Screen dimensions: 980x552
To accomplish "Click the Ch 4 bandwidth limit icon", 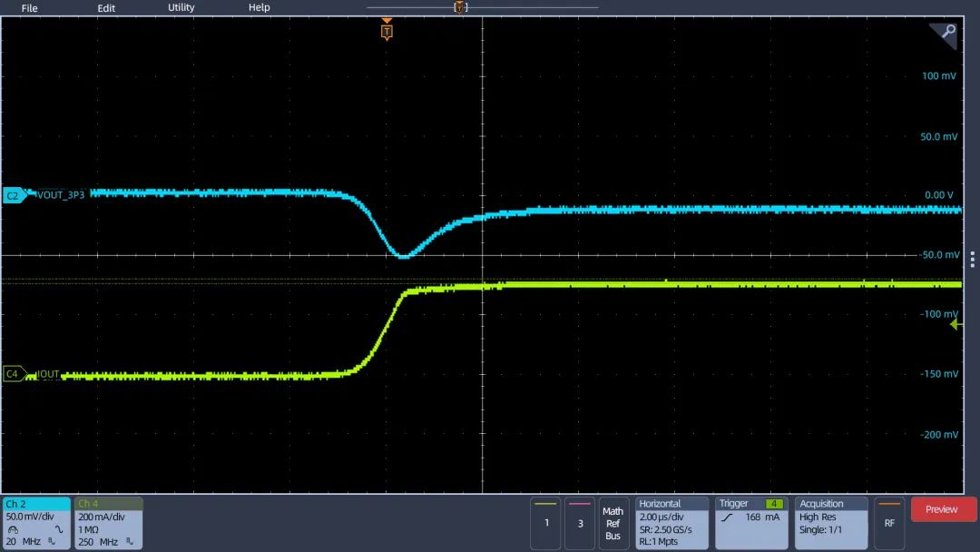I will (x=130, y=541).
